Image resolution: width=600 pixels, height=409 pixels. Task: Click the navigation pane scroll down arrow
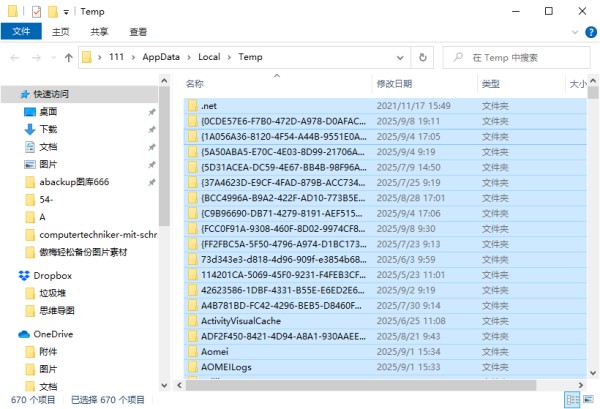click(x=165, y=385)
